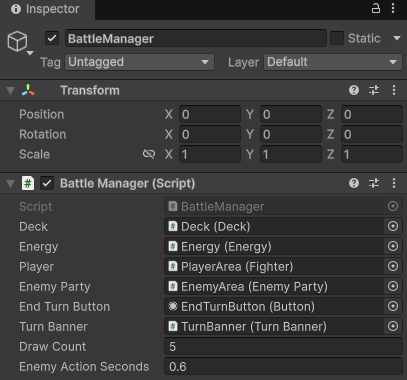Click the Draw Count label

click(x=53, y=346)
